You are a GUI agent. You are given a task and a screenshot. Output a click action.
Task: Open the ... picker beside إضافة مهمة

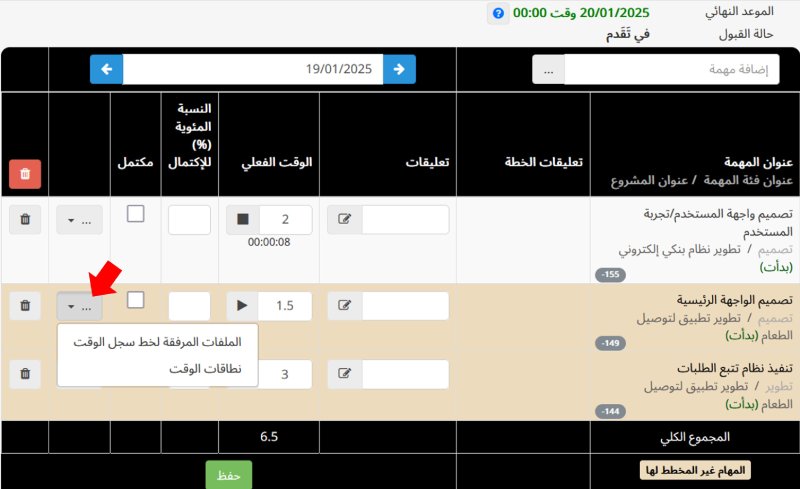(548, 69)
